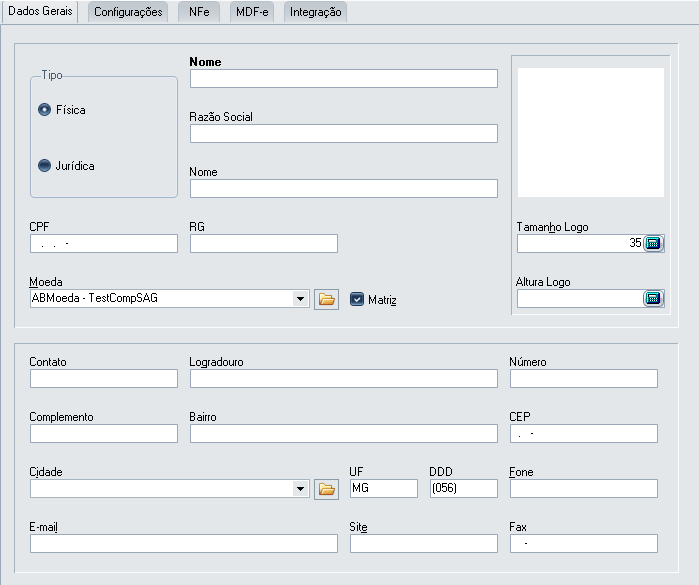Click the UF field showing MG

pyautogui.click(x=384, y=488)
